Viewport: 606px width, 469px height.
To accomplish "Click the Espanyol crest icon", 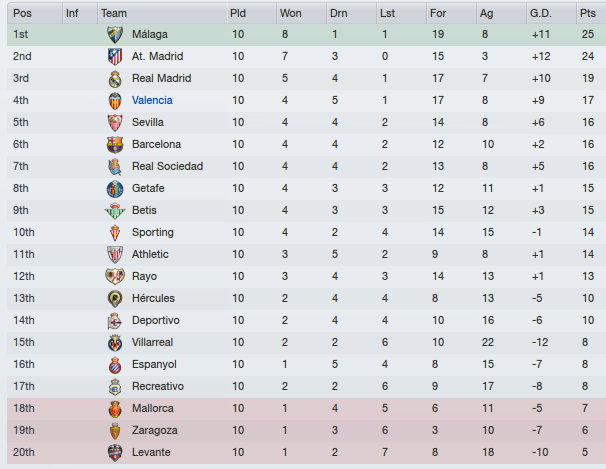I will click(115, 365).
